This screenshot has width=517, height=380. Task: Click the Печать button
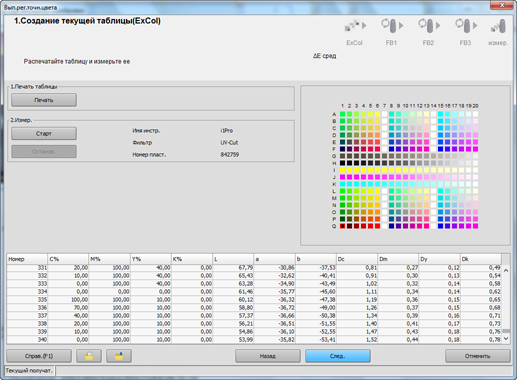click(44, 100)
